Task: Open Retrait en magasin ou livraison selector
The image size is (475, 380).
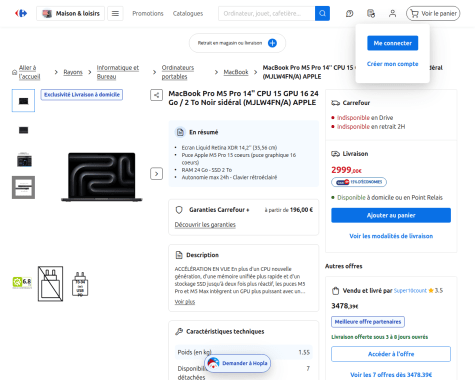Action: click(x=237, y=43)
